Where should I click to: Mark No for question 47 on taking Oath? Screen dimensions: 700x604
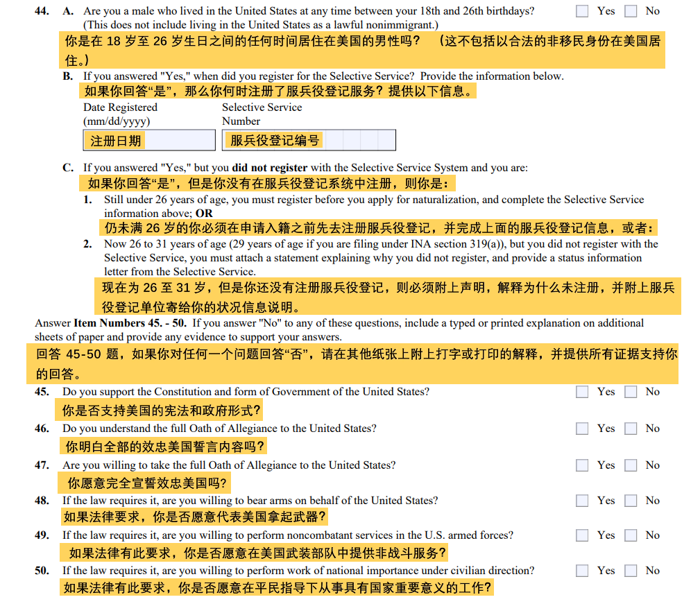(x=631, y=465)
